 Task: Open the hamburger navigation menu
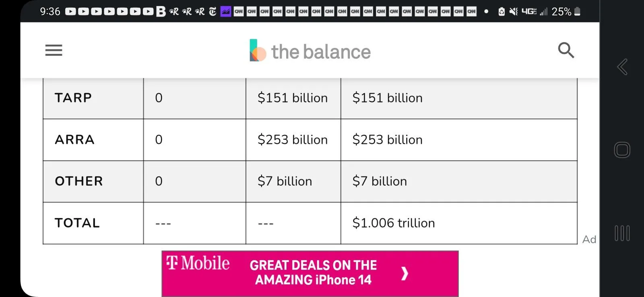pyautogui.click(x=54, y=50)
